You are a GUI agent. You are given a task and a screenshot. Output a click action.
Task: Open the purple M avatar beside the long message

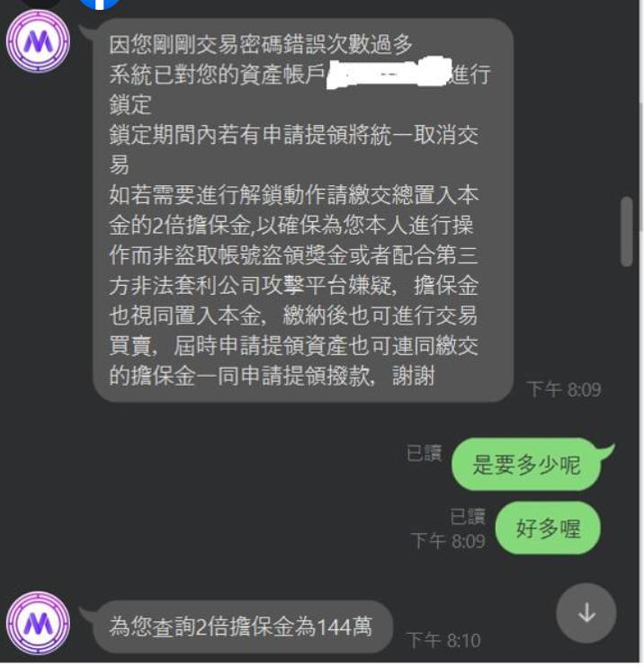coord(38,41)
